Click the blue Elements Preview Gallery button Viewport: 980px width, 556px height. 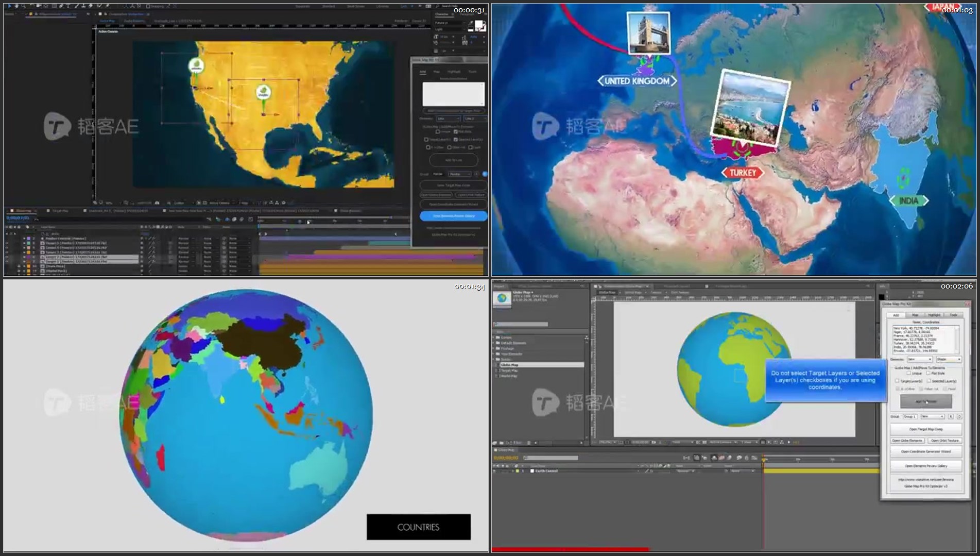point(453,216)
